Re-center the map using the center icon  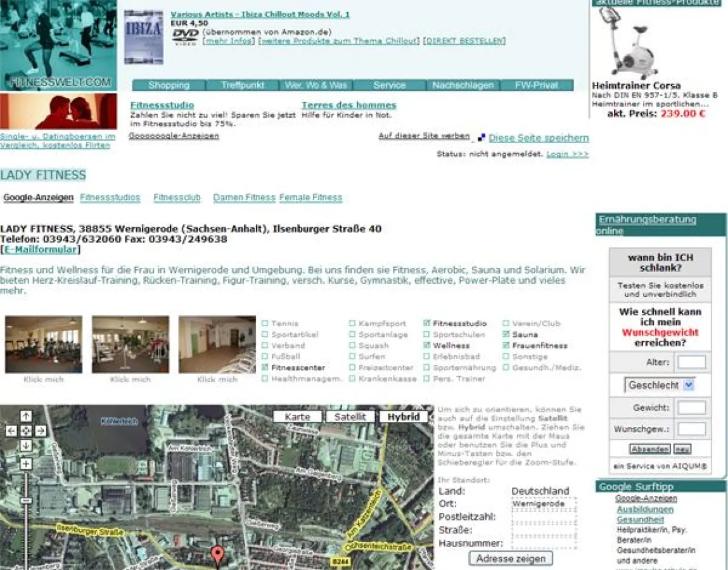coord(25,431)
